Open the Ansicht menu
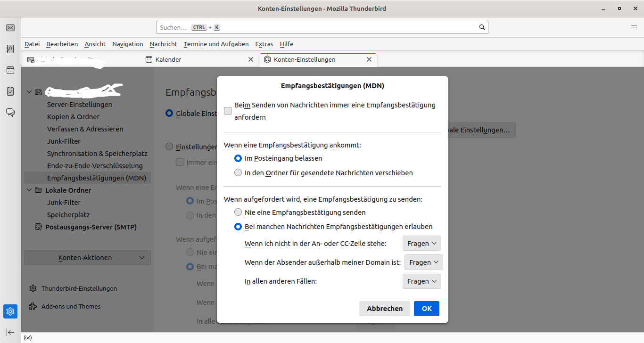644x343 pixels. click(95, 44)
